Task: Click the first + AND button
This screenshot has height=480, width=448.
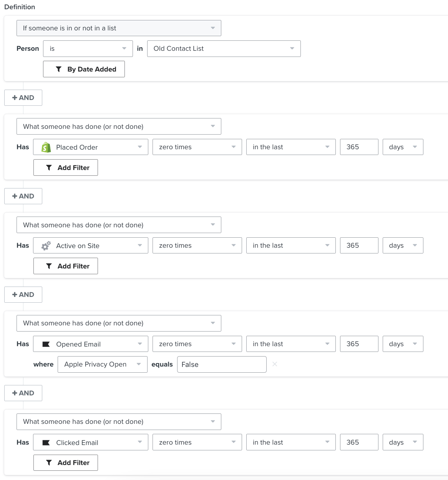Action: [x=23, y=98]
